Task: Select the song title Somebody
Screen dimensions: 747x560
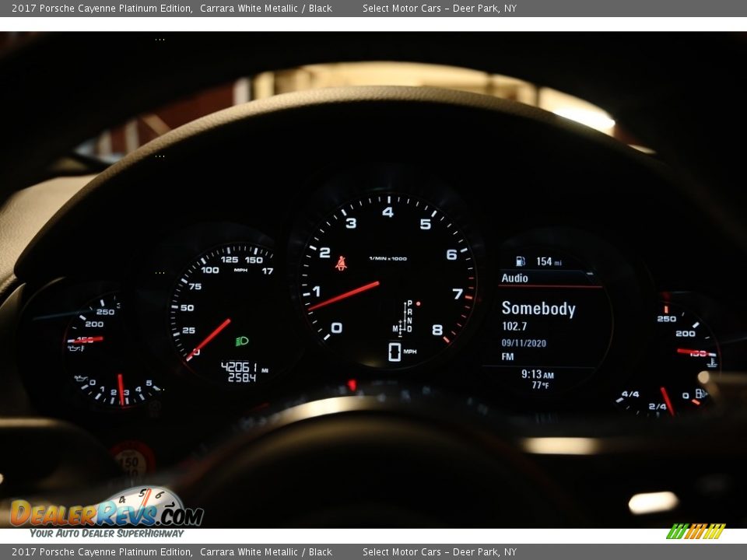Action: pos(538,309)
